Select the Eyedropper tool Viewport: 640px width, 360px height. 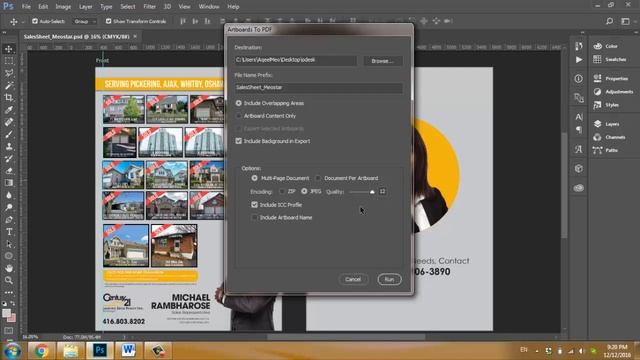click(9, 110)
